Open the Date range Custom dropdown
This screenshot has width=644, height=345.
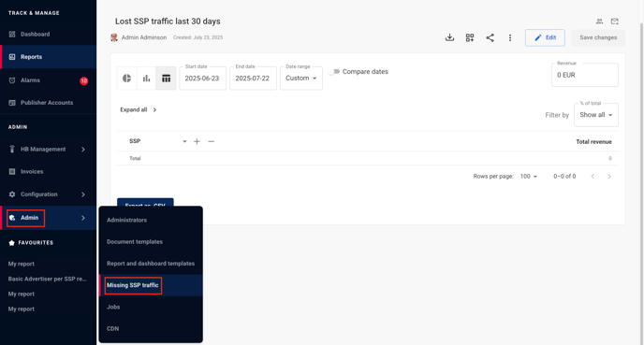tap(301, 78)
